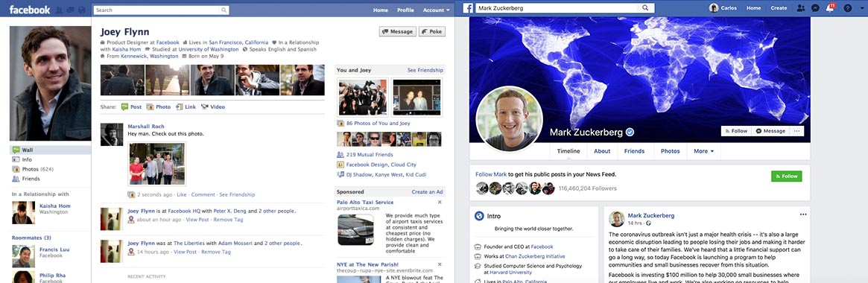Close the Palo Alto Taxi Service ad
Viewport: 868px width, 283px height.
(440, 202)
